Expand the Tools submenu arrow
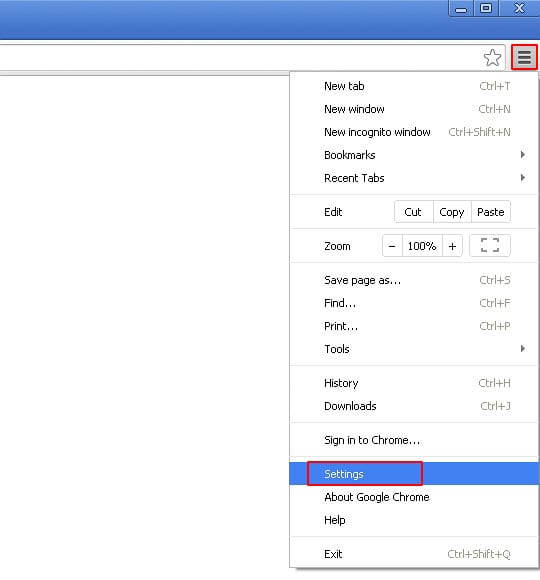 pos(523,348)
